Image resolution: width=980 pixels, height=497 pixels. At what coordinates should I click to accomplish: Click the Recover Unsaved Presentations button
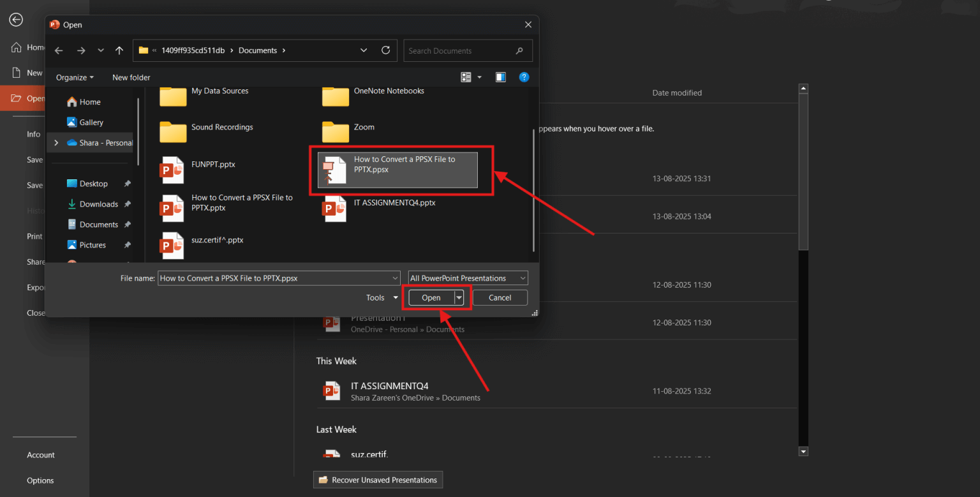378,479
